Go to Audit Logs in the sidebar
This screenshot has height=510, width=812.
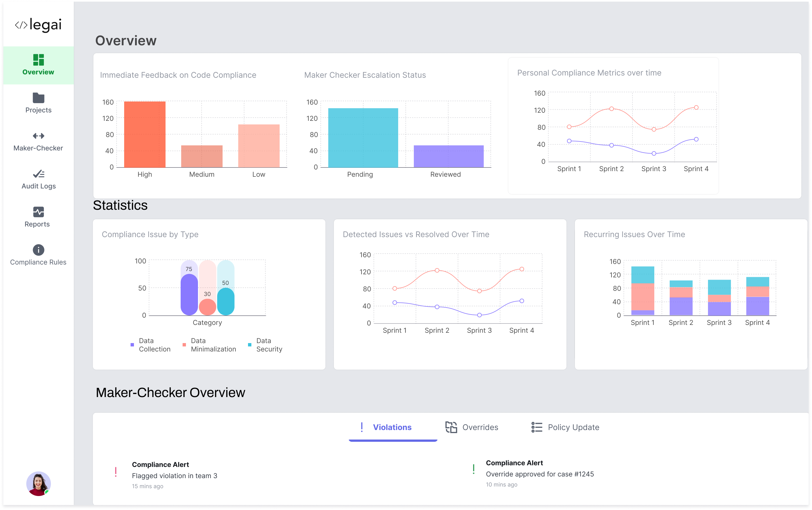point(38,180)
